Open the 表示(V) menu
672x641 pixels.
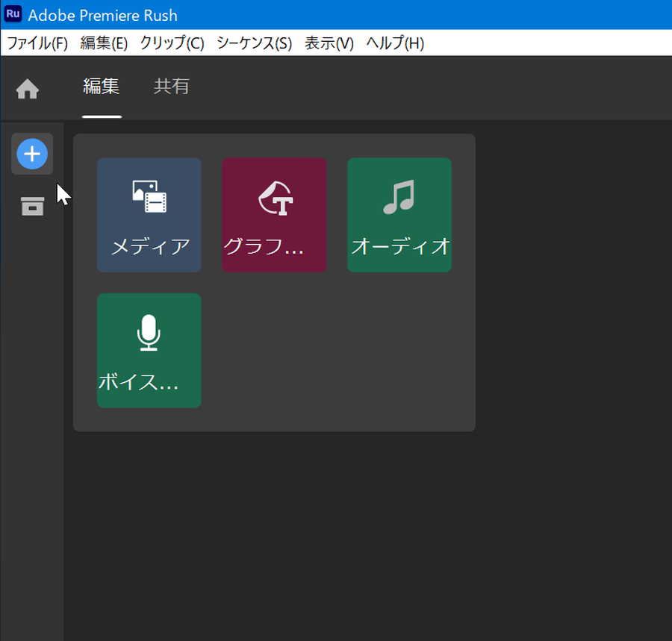[329, 43]
